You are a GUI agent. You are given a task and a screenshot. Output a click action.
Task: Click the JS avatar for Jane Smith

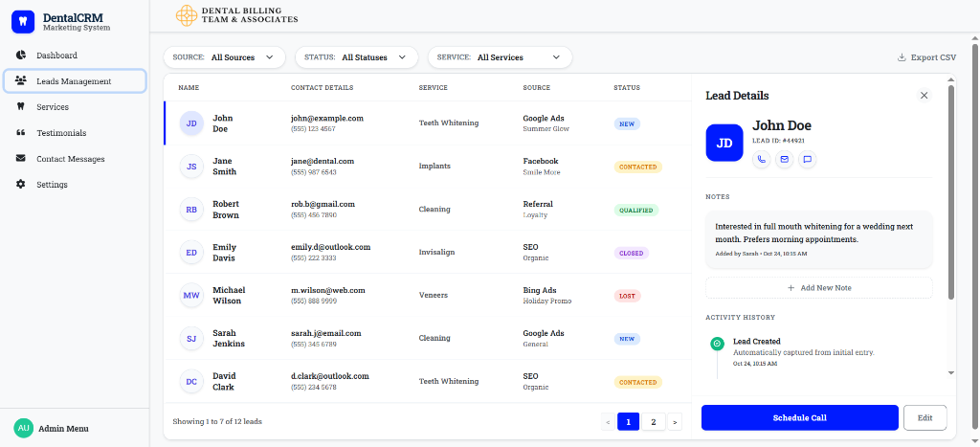pyautogui.click(x=191, y=167)
